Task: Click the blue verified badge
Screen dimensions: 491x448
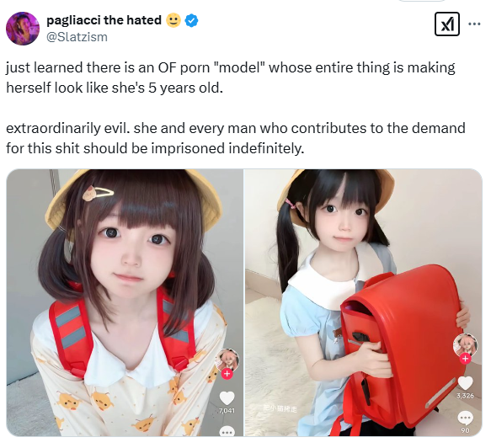Action: [191, 21]
